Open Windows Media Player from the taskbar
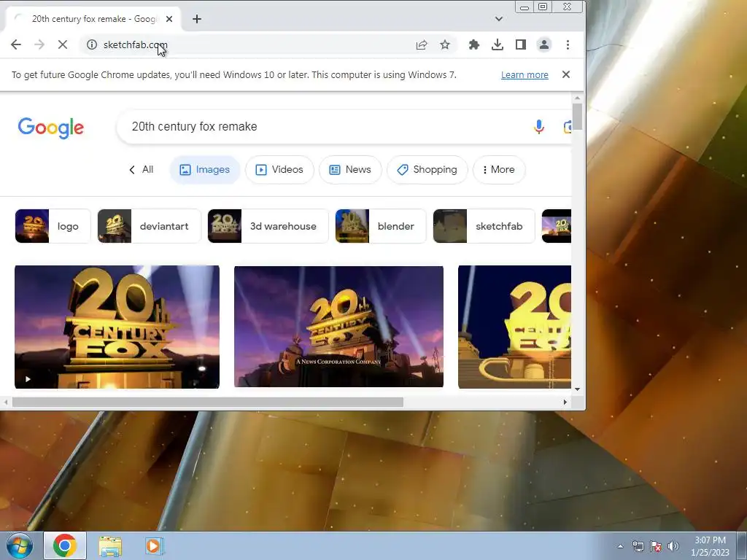747x560 pixels. coord(153,545)
